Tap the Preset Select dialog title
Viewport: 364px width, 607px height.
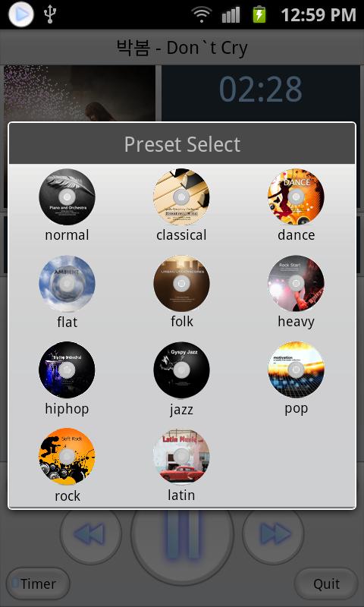(x=182, y=144)
